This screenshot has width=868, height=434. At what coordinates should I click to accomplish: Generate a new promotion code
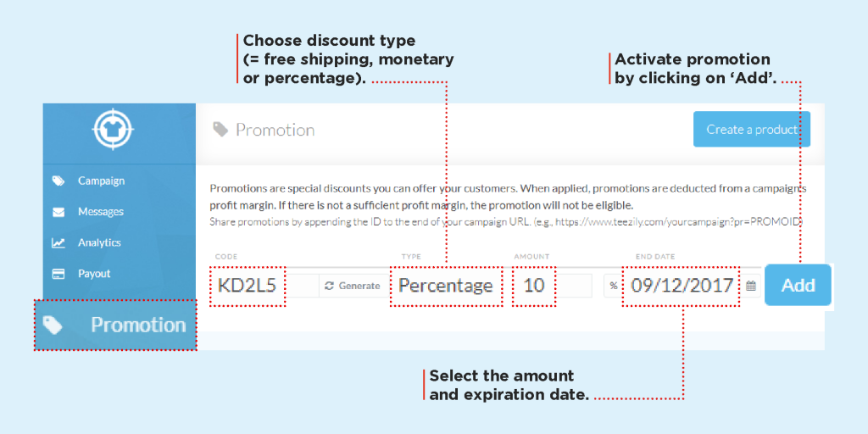pyautogui.click(x=353, y=286)
